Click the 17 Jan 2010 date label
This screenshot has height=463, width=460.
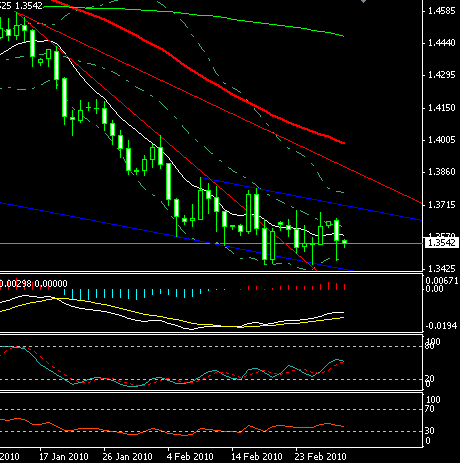tap(64, 456)
